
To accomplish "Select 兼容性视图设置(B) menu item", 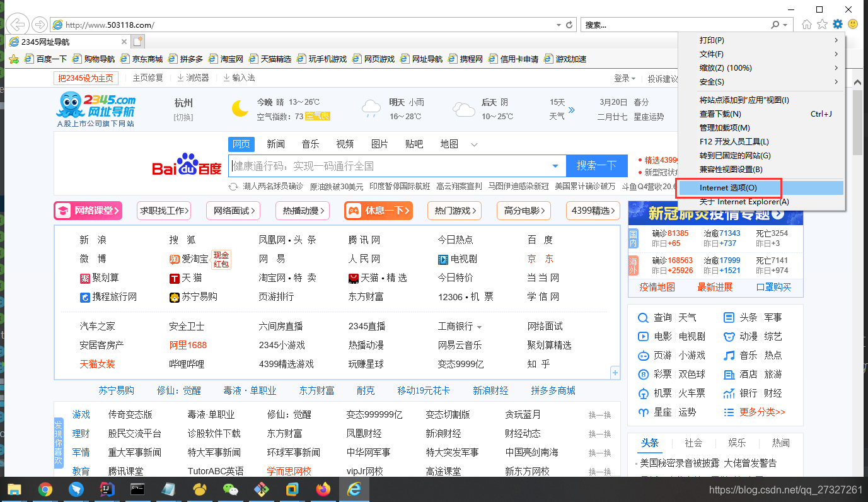I will (x=761, y=170).
